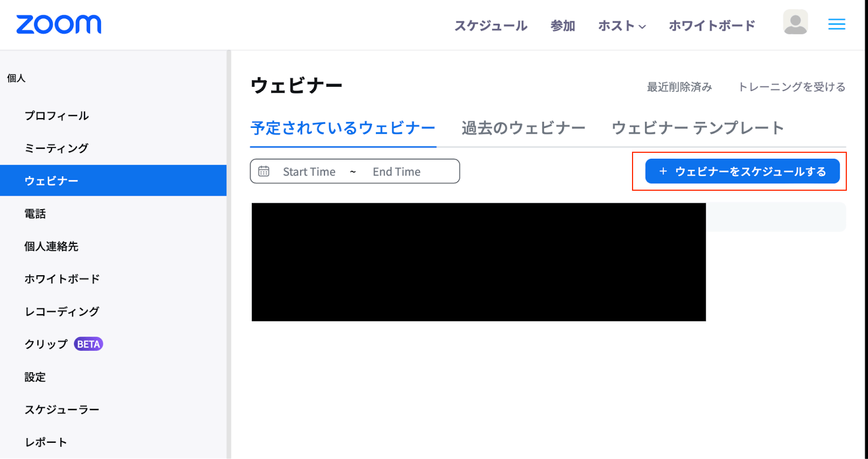
Task: Open the user profile avatar
Action: [x=795, y=22]
